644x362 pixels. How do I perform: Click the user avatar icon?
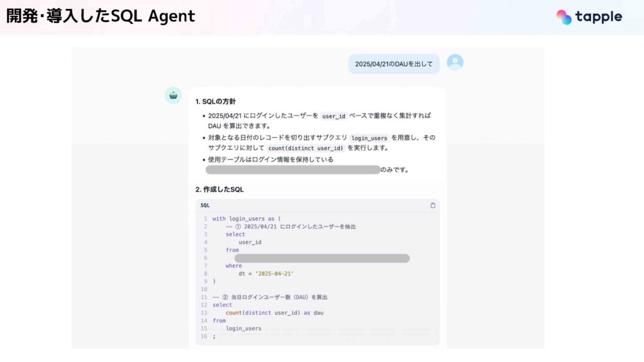tap(455, 62)
